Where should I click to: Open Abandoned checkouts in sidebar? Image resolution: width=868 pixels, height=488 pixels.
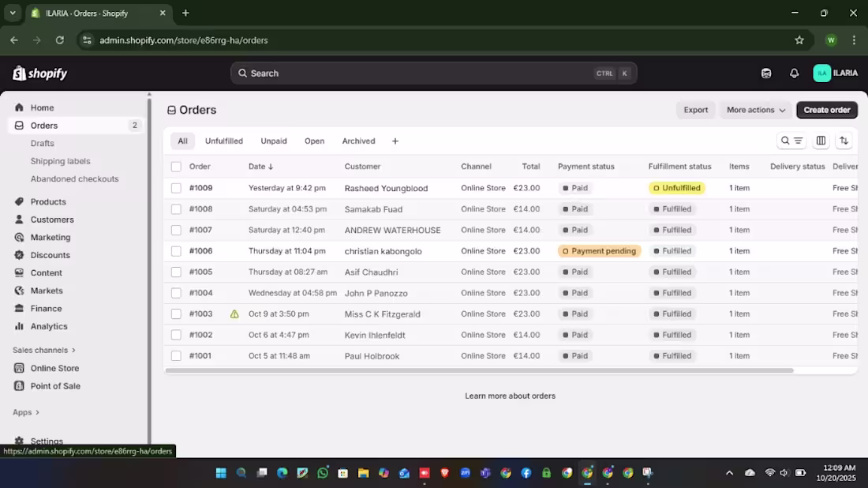point(75,178)
